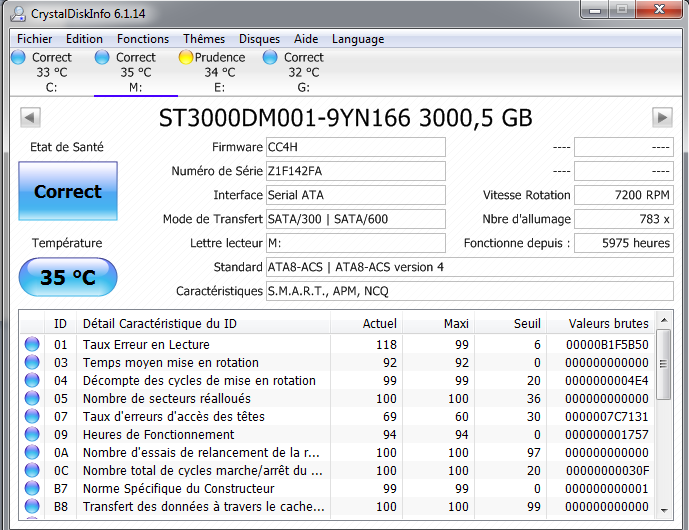The width and height of the screenshot is (689, 530).
Task: Click raw value 00000B1F5B50
Action: point(607,344)
